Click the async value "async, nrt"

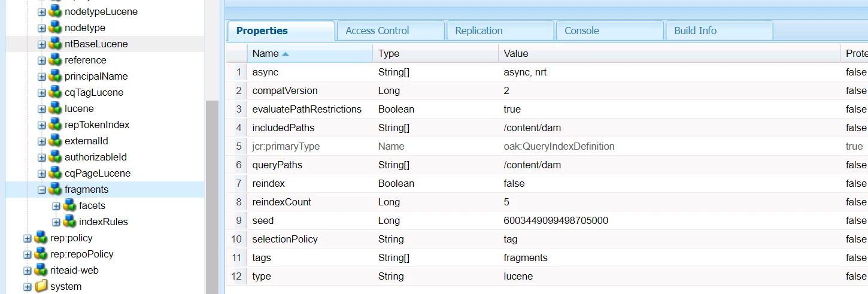click(526, 72)
